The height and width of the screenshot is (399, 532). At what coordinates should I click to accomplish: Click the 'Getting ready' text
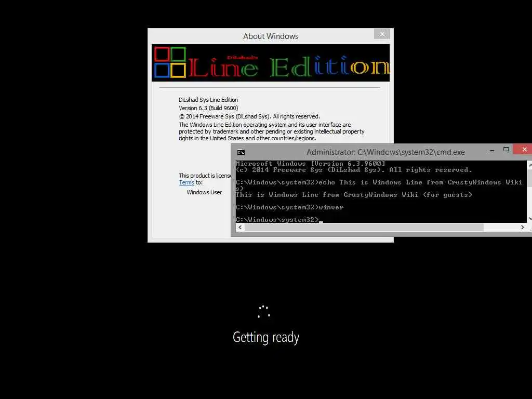point(266,337)
